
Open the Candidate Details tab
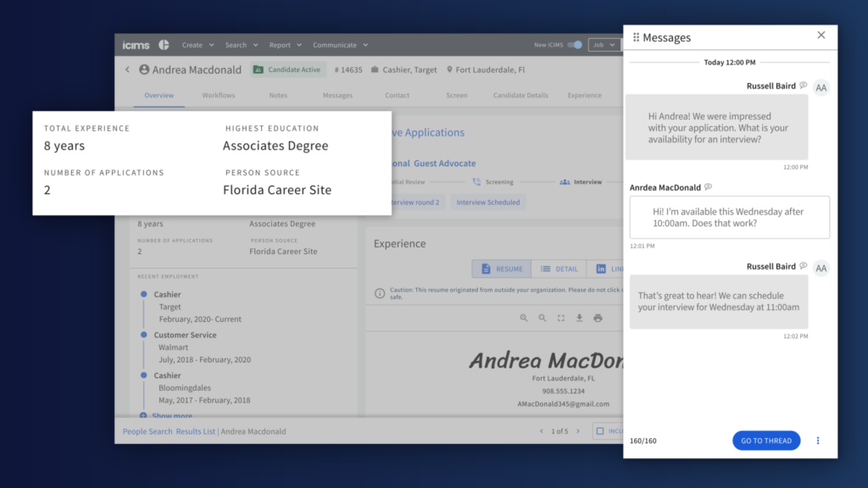coord(520,96)
